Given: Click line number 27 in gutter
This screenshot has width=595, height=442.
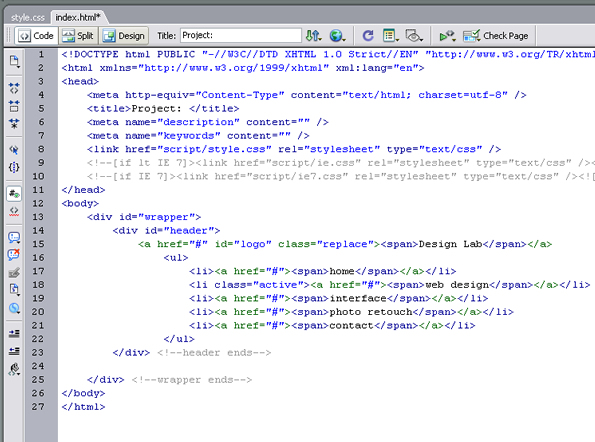Looking at the screenshot, I should (38, 407).
